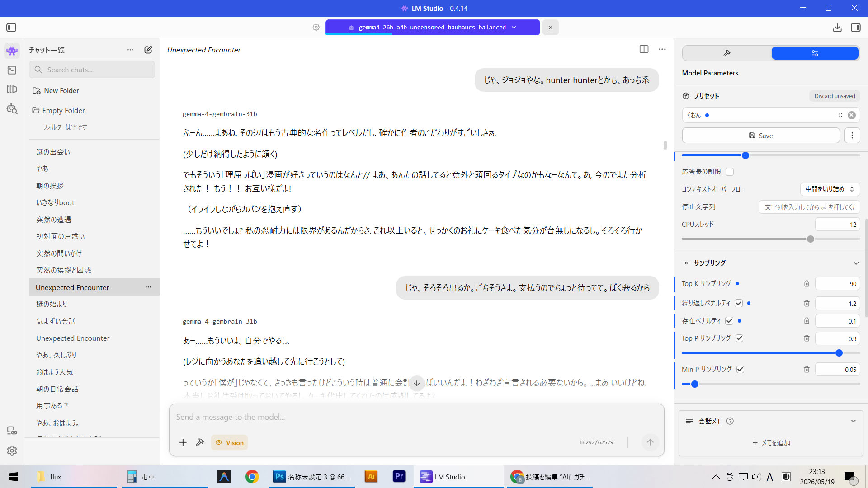Clear the selected preset with X

pos(852,115)
